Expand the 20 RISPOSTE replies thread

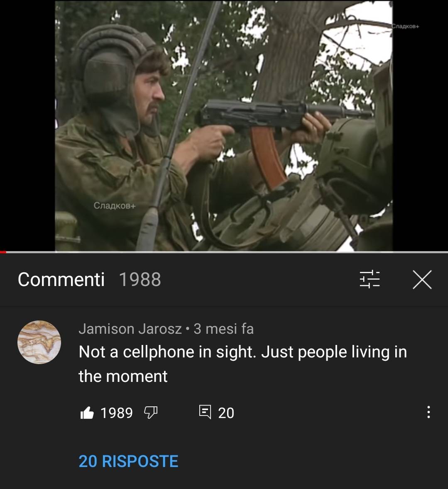[x=129, y=461]
